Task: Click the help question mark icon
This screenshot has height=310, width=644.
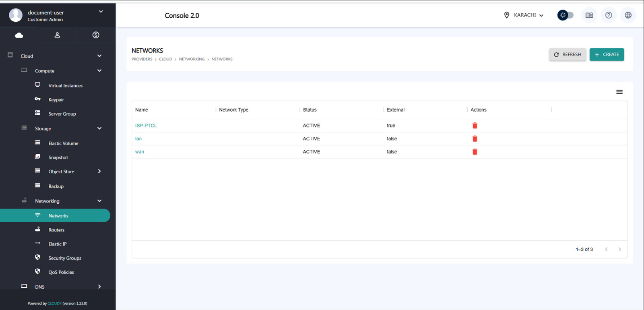Action: [x=608, y=15]
